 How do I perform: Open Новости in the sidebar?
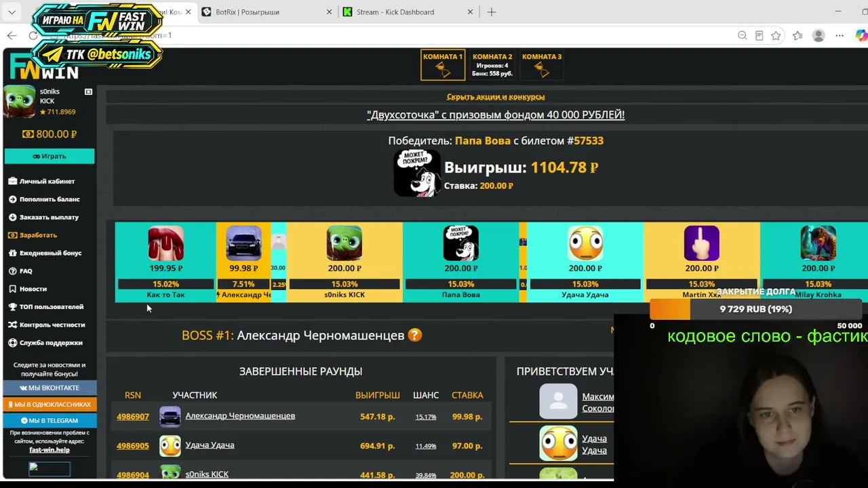[x=28, y=289]
